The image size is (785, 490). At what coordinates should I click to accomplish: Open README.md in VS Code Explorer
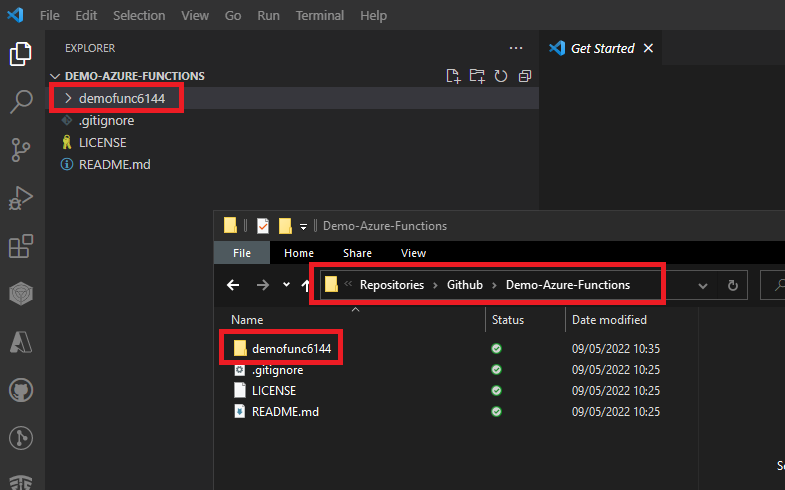[114, 164]
